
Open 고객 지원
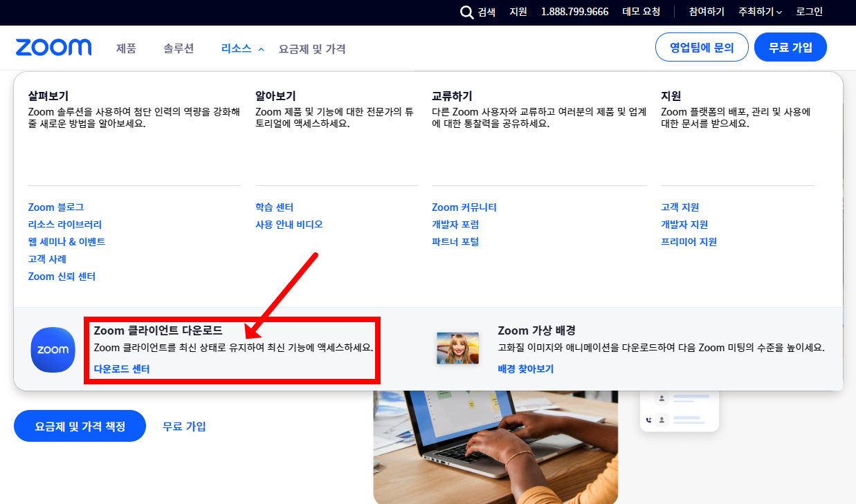[x=679, y=207]
